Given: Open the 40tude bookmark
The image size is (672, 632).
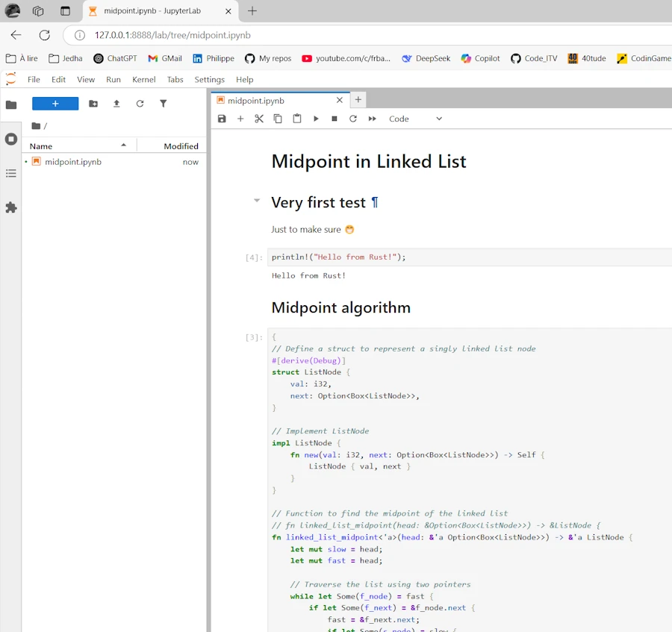Looking at the screenshot, I should pyautogui.click(x=587, y=58).
